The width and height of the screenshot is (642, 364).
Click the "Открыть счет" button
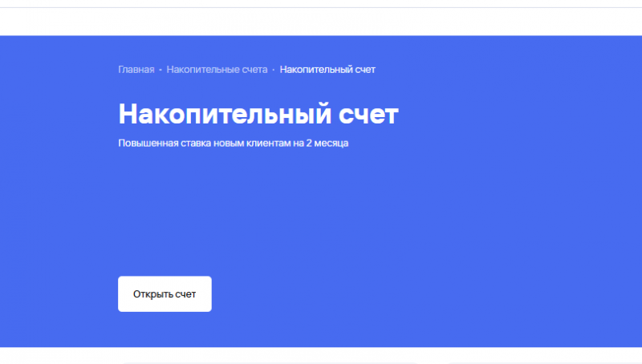[x=165, y=294]
